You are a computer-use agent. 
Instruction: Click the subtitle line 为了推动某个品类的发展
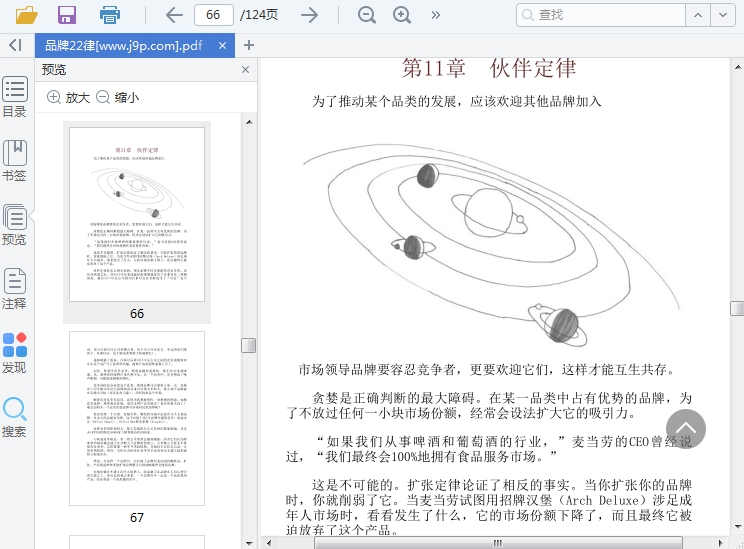456,101
